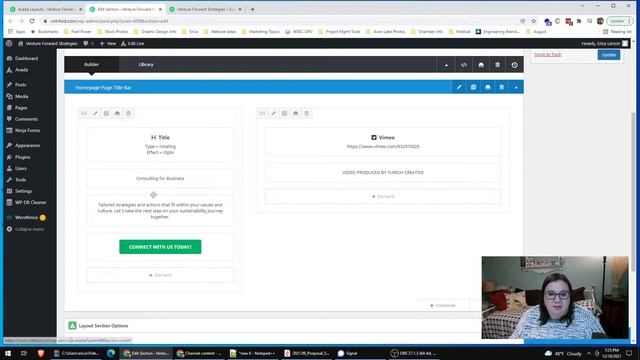The image size is (640, 360).
Task: Click the browser address bar
Action: 282,21
